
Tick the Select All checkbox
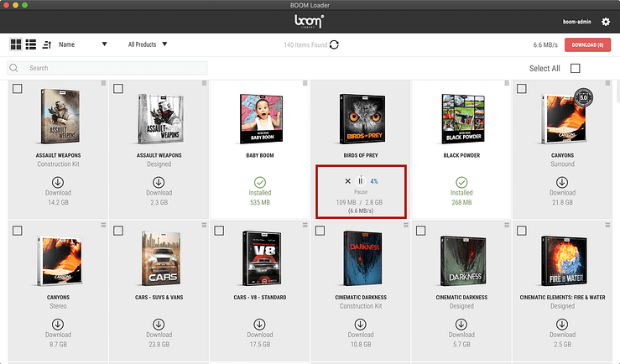576,69
